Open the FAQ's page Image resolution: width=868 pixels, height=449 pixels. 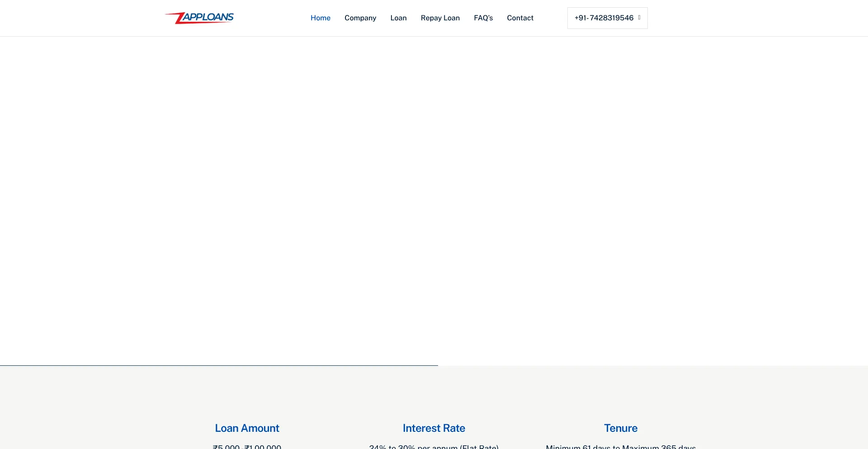tap(483, 18)
